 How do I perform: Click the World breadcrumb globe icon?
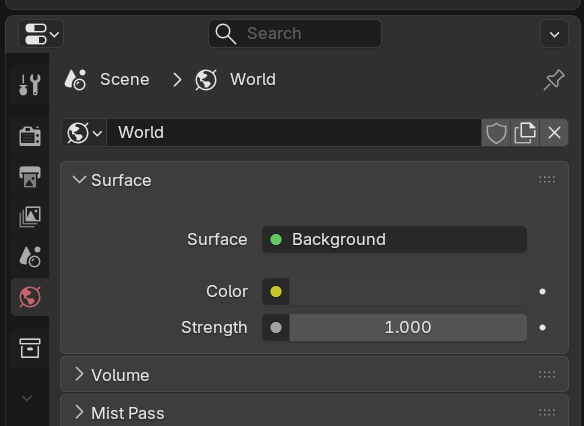pyautogui.click(x=206, y=80)
